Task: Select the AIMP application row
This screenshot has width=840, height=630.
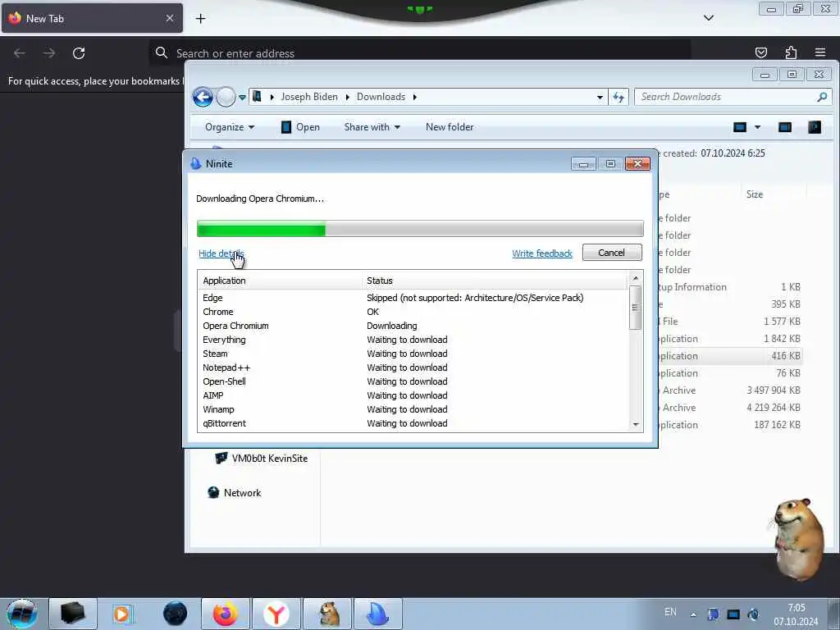Action: pos(413,395)
